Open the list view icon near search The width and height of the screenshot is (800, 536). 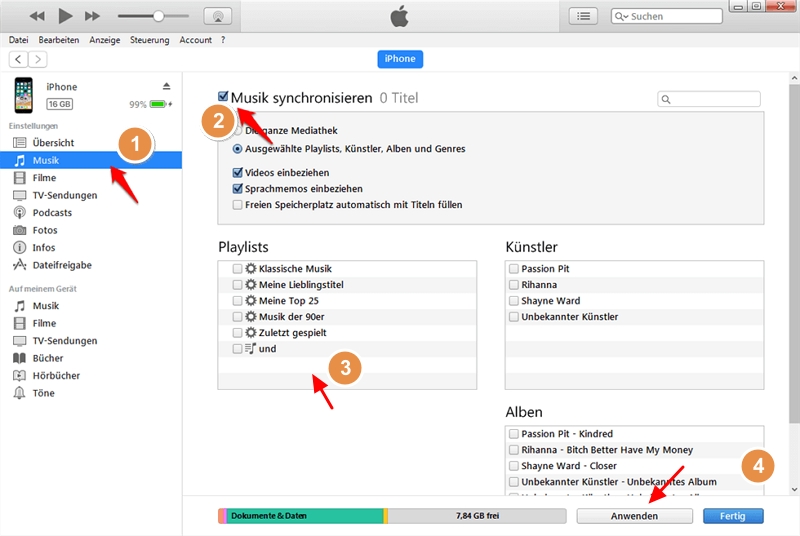click(x=583, y=16)
